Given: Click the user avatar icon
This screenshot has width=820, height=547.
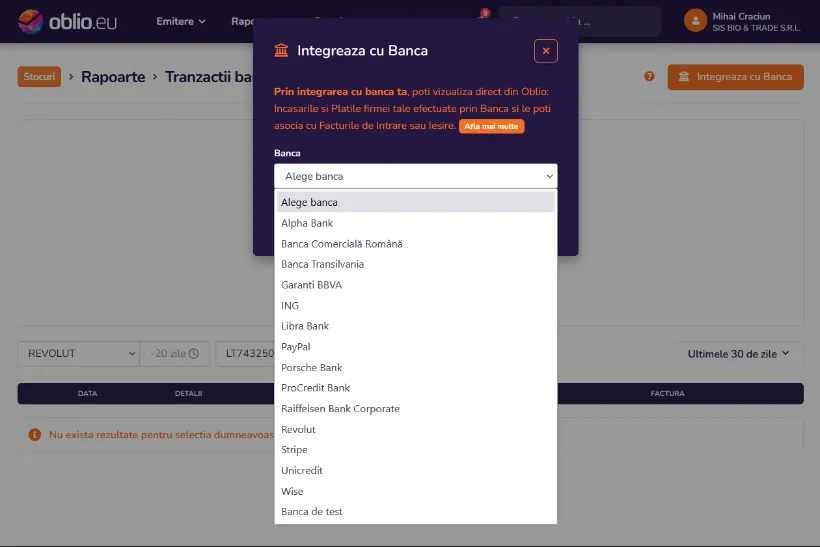Looking at the screenshot, I should [696, 21].
